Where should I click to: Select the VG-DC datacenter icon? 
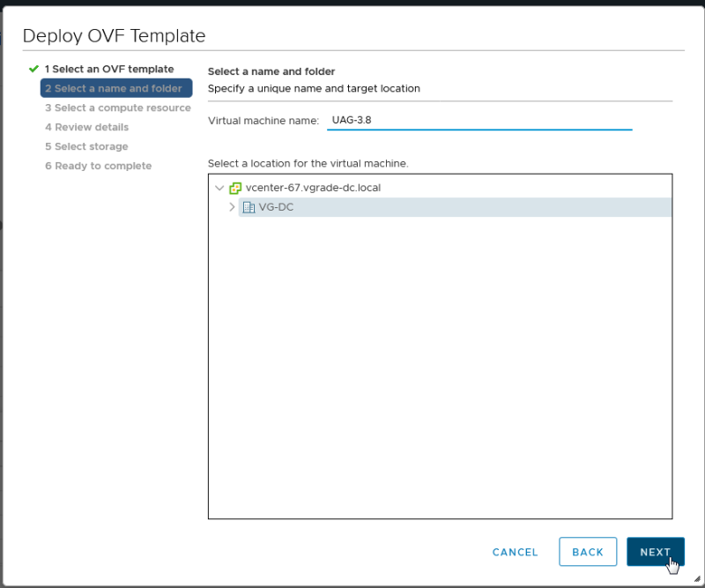[x=249, y=207]
